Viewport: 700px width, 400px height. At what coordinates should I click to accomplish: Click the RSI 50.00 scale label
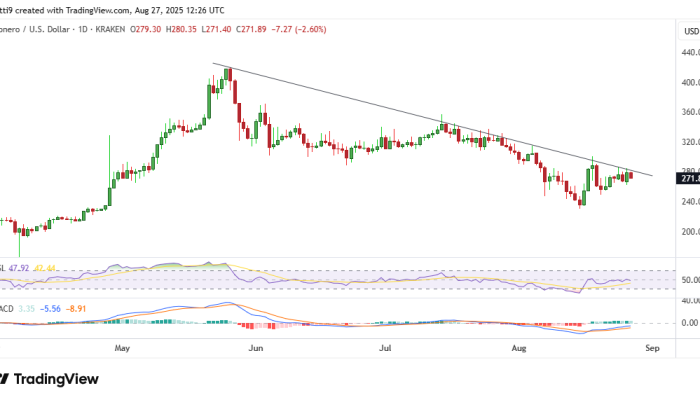coord(688,280)
